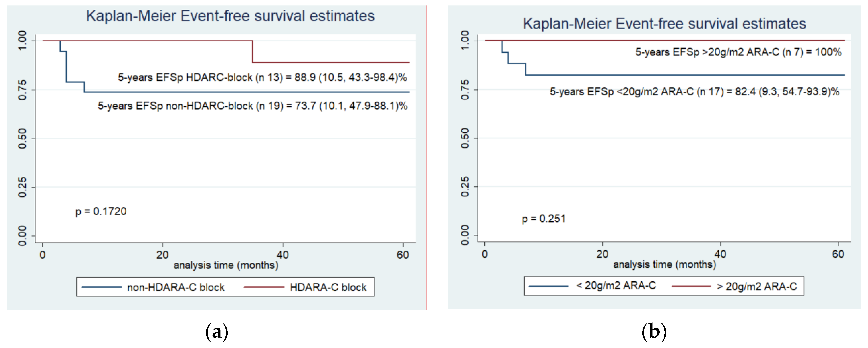
Task: Select the p = 0.1720 annotation
Action: point(101,211)
